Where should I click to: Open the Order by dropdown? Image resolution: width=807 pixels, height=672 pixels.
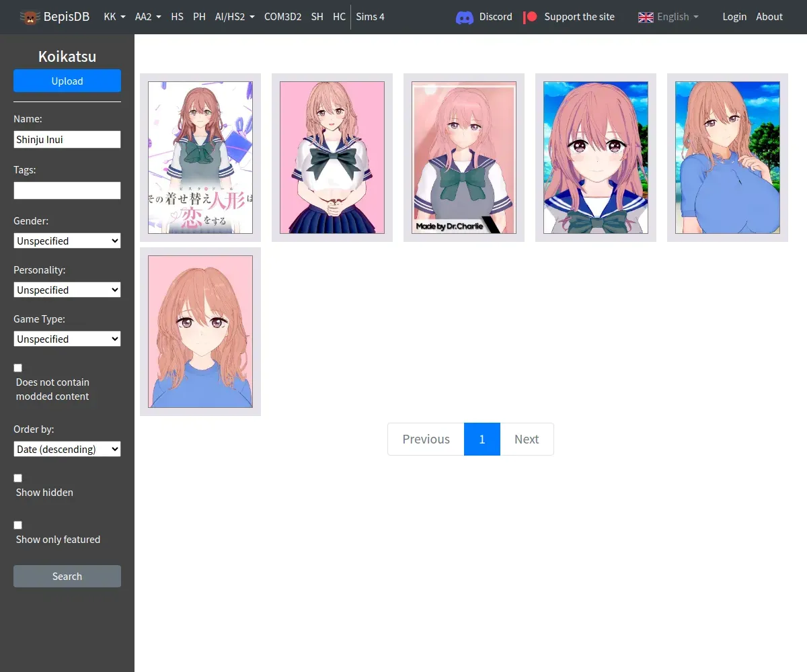point(67,449)
